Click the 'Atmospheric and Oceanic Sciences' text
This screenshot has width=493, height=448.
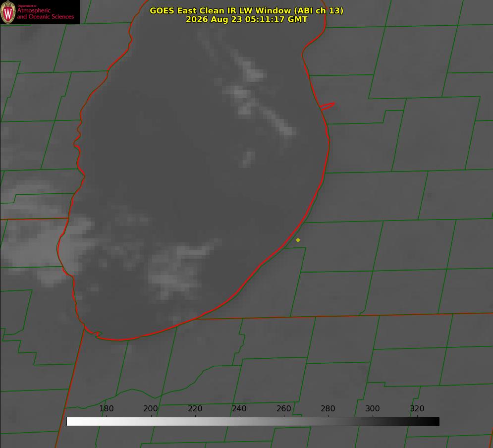pos(46,13)
